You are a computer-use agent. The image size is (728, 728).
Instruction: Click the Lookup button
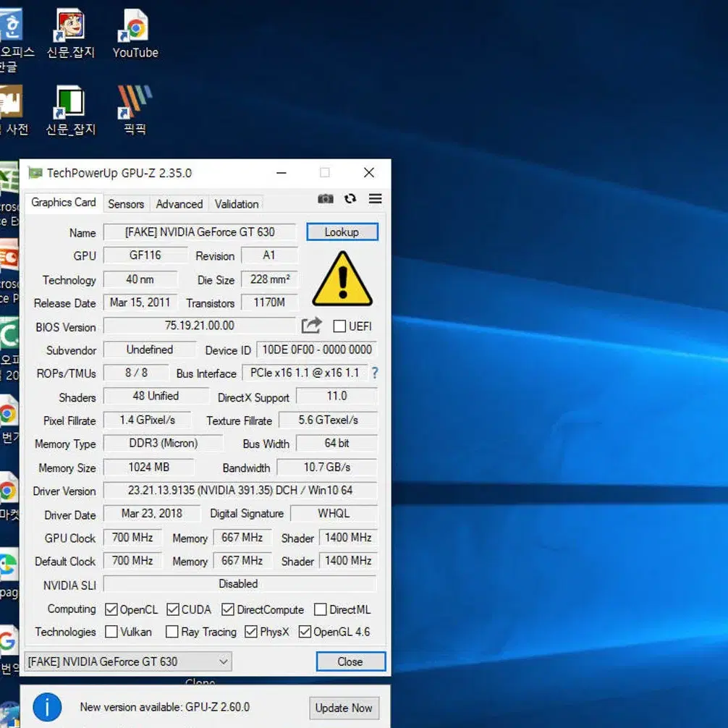click(342, 232)
